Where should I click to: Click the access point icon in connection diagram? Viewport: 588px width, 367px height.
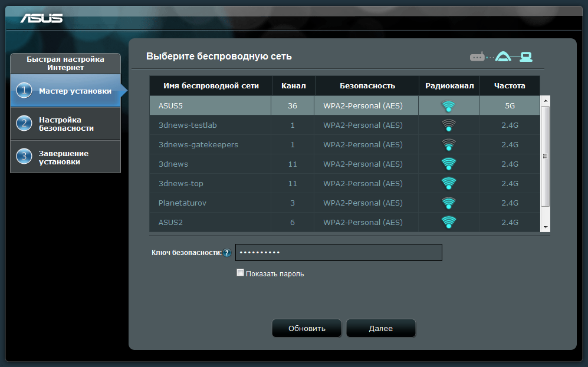[503, 57]
